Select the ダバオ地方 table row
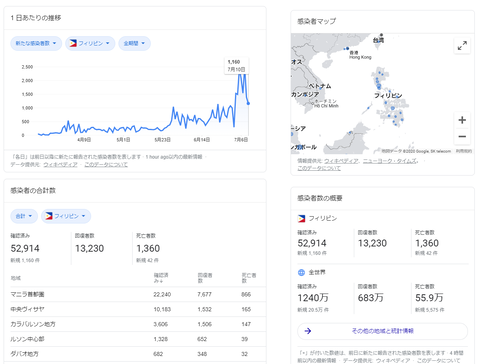The height and width of the screenshot is (364, 480). 135,354
